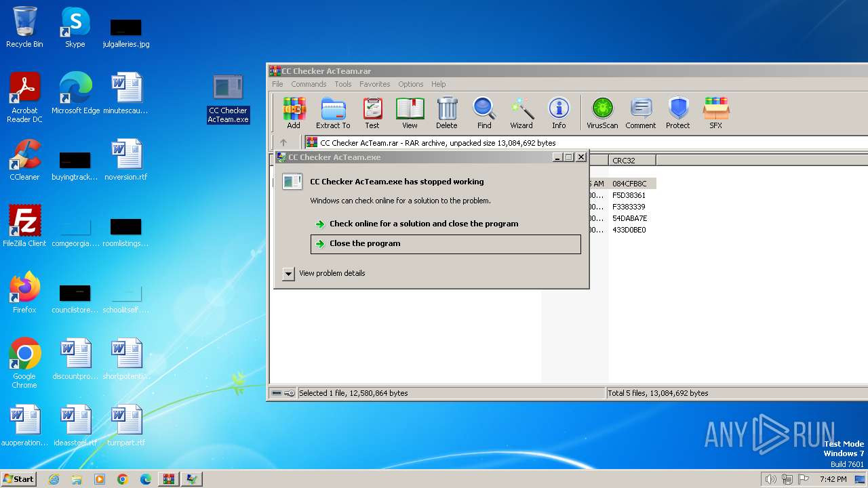Select the Google Chrome desktop shortcut

point(24,363)
